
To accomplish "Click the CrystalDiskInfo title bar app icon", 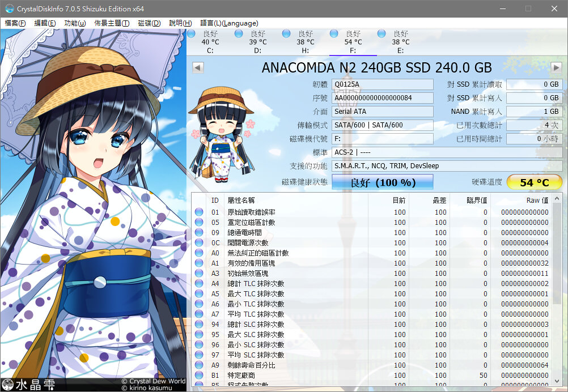I will (9, 8).
